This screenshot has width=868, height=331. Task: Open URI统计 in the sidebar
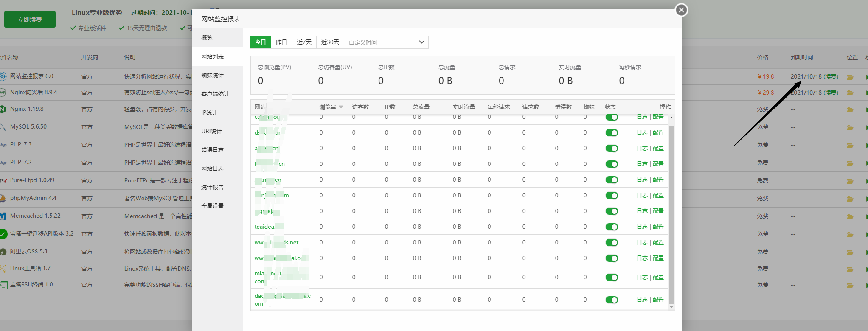coord(217,131)
